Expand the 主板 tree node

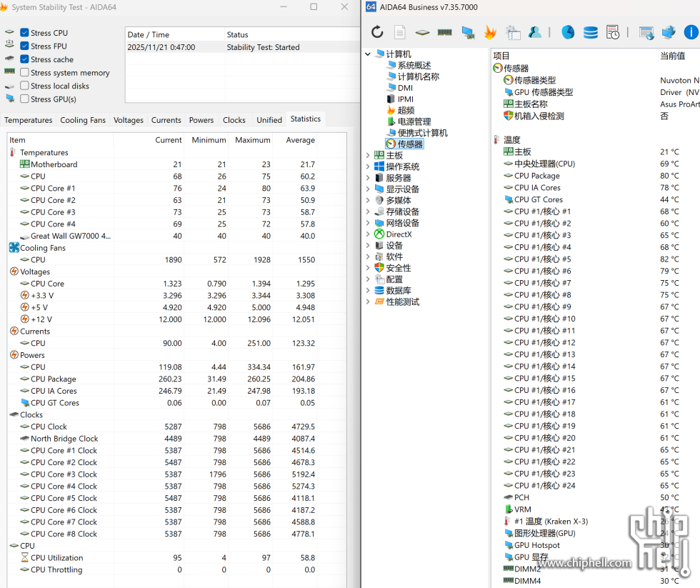click(x=369, y=156)
